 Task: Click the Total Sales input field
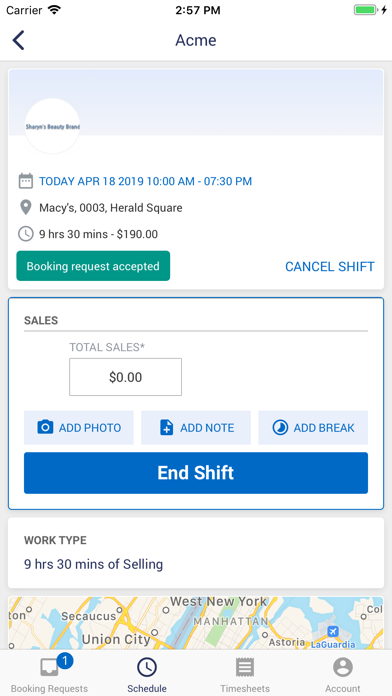125,377
